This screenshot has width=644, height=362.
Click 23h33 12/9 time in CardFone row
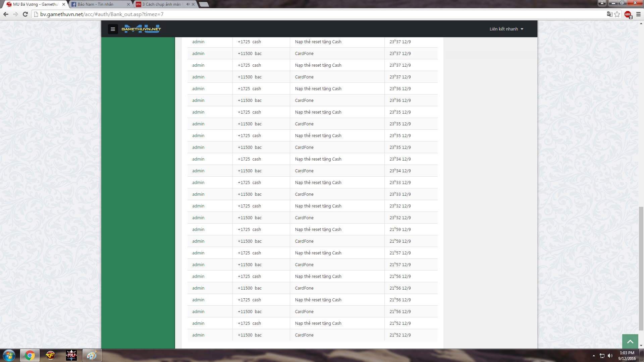(400, 194)
